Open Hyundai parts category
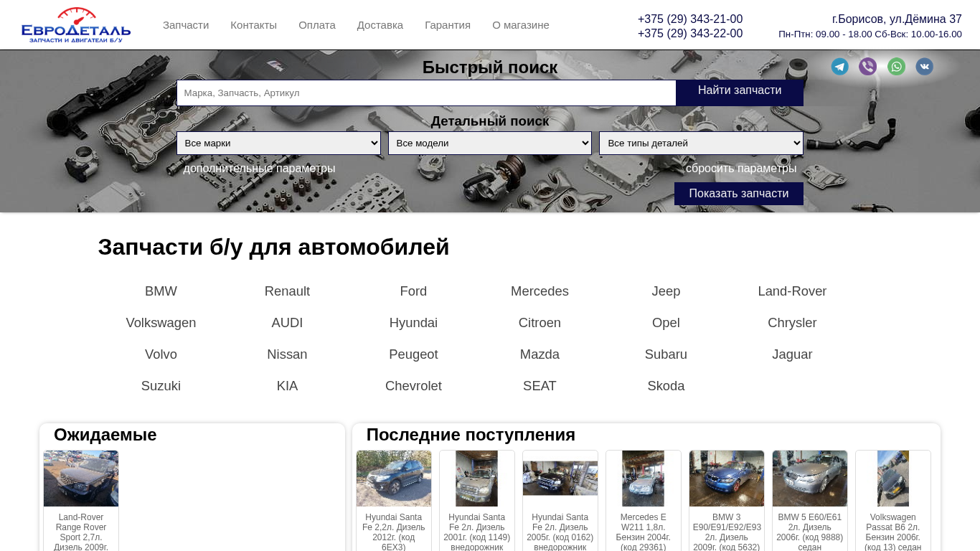The height and width of the screenshot is (551, 980). (x=413, y=323)
